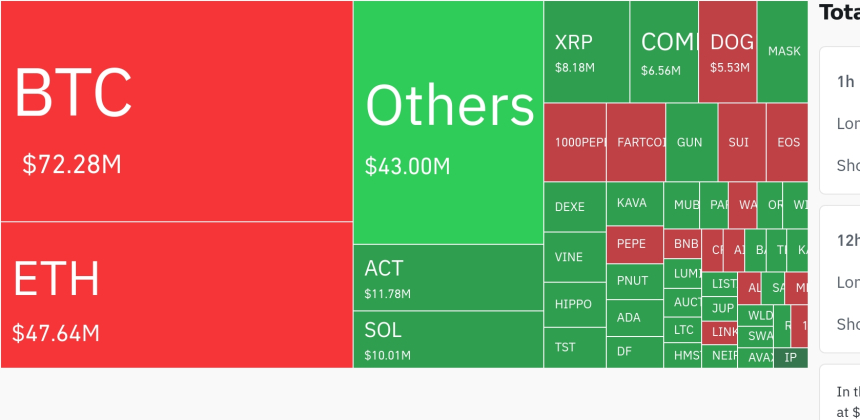Image resolution: width=860 pixels, height=420 pixels.
Task: Click the XRP $8.18M tile
Action: pyautogui.click(x=586, y=52)
